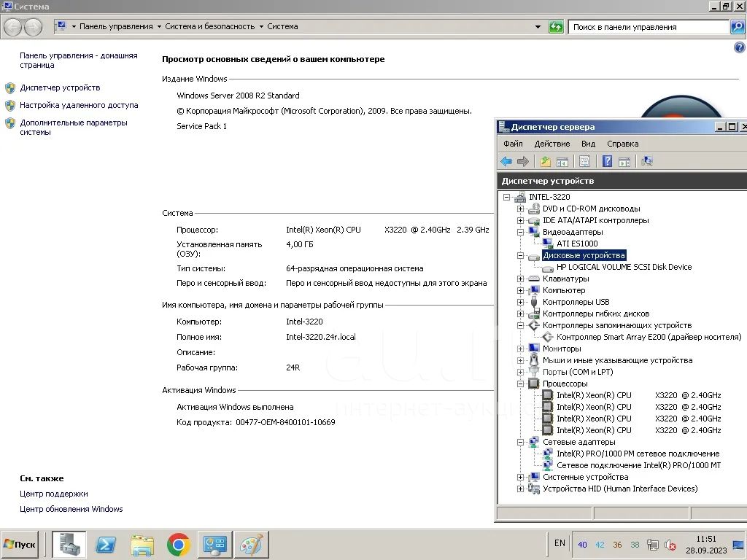Select the Smart Array E200 controller entry
Image resolution: width=747 pixels, height=560 pixels.
coord(649,337)
